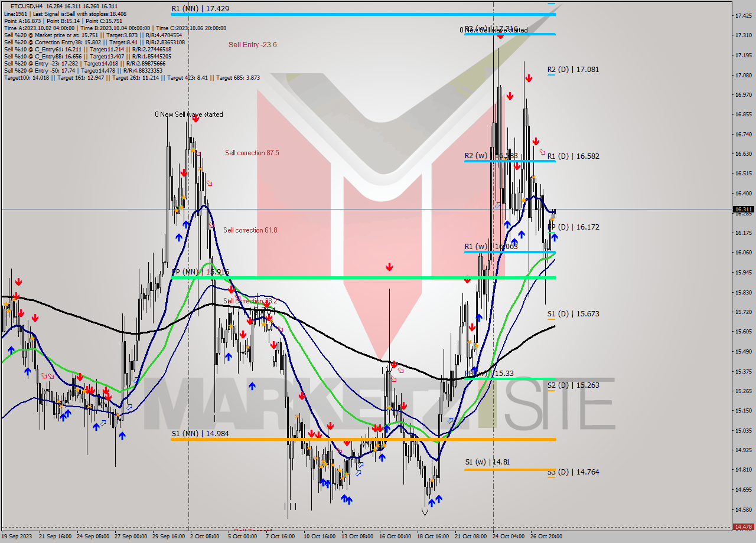Click the '2 Oct 08:00' time axis label

point(206,537)
